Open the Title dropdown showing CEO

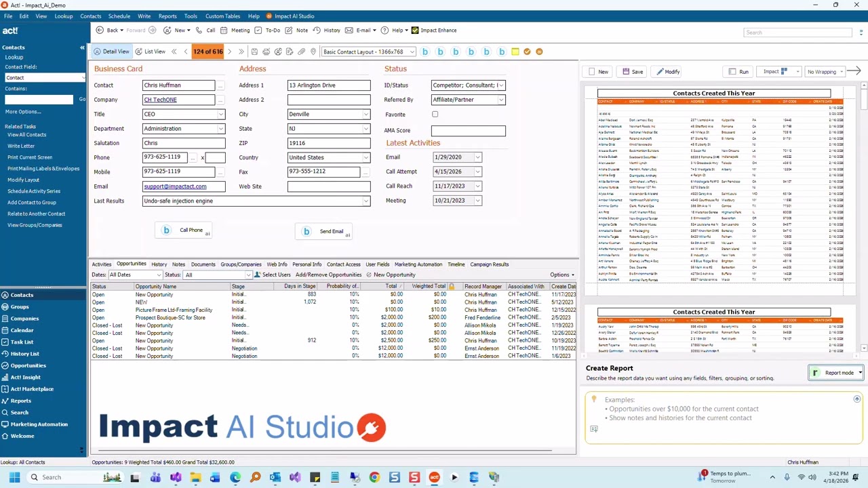pyautogui.click(x=220, y=115)
